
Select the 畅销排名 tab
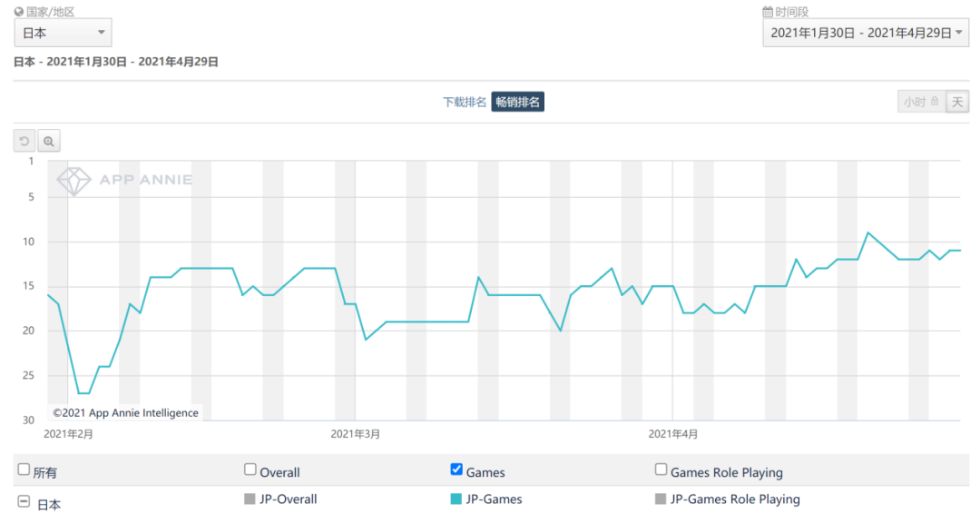click(x=518, y=102)
